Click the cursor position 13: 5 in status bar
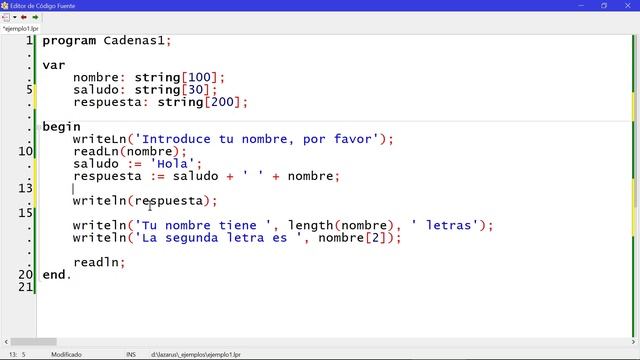 pyautogui.click(x=17, y=355)
